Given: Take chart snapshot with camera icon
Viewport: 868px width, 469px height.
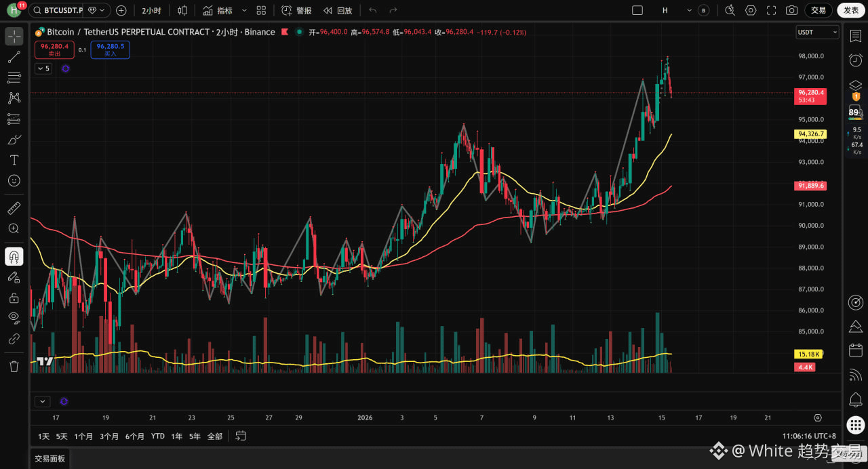Looking at the screenshot, I should [791, 10].
